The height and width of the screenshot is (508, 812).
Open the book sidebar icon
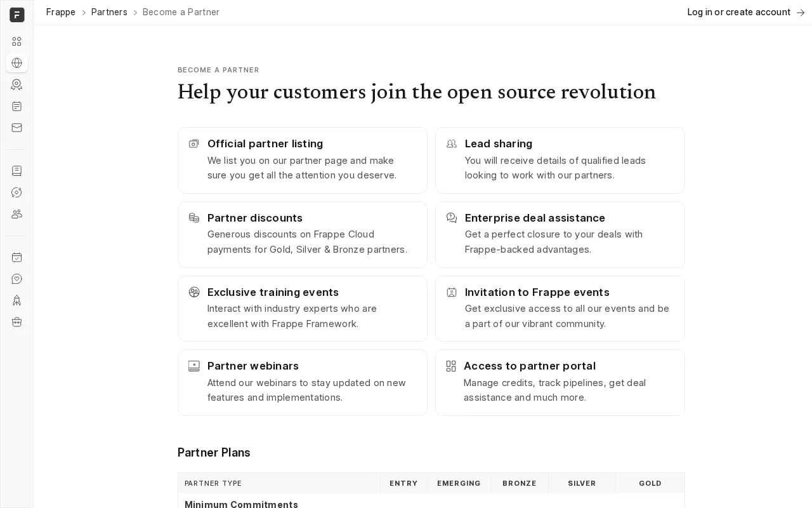17,171
